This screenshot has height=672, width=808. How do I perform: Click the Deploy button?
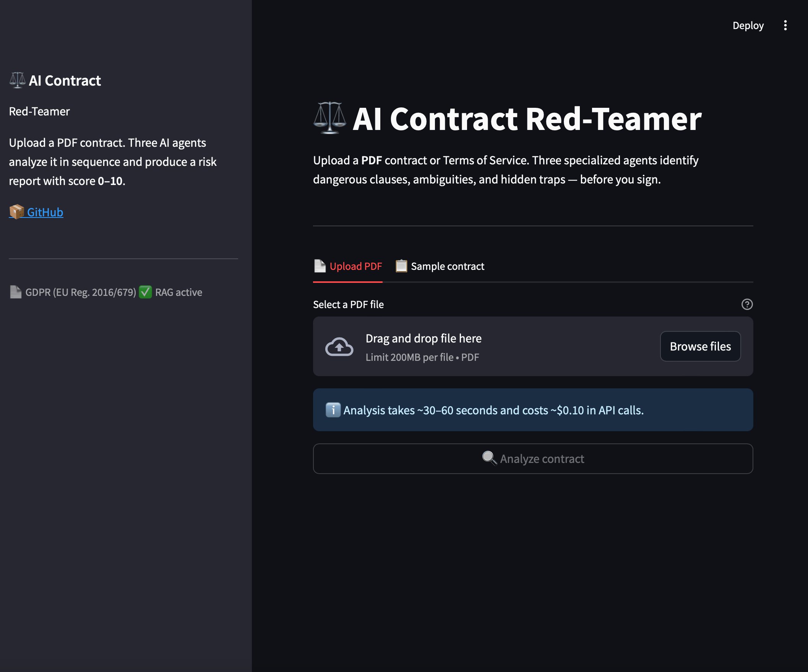[x=748, y=25]
